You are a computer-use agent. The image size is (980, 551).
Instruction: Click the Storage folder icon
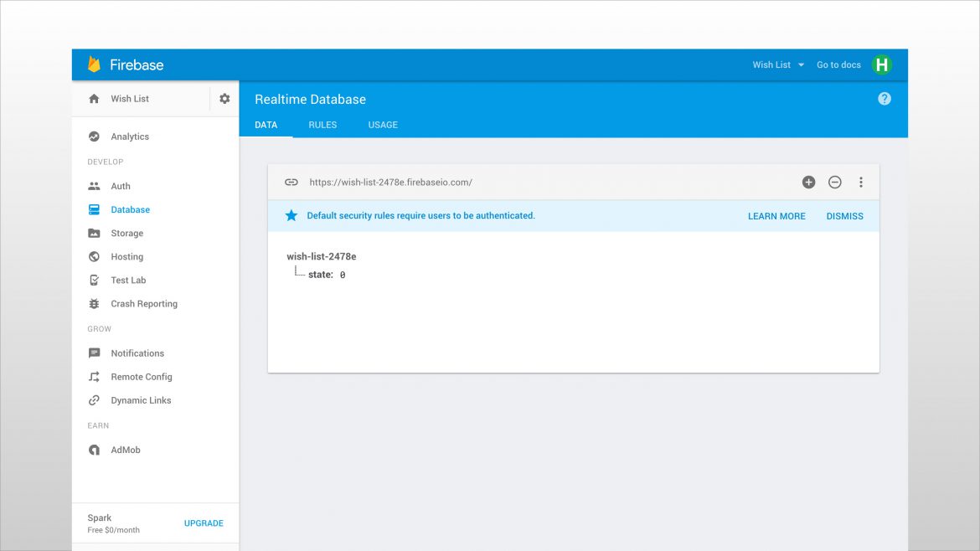pyautogui.click(x=94, y=233)
